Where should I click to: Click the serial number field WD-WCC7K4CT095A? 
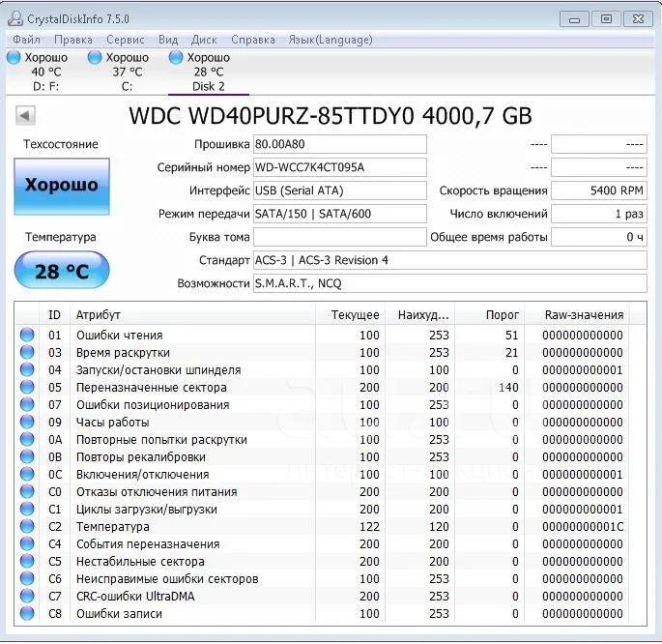340,167
